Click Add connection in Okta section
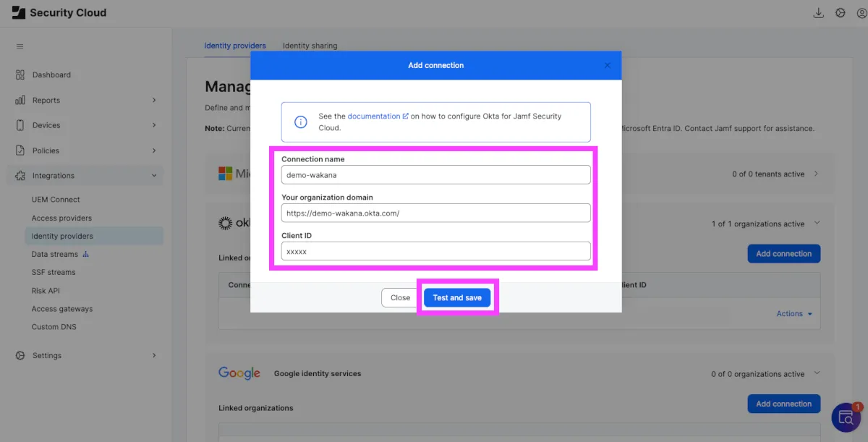This screenshot has width=868, height=442. pyautogui.click(x=783, y=254)
